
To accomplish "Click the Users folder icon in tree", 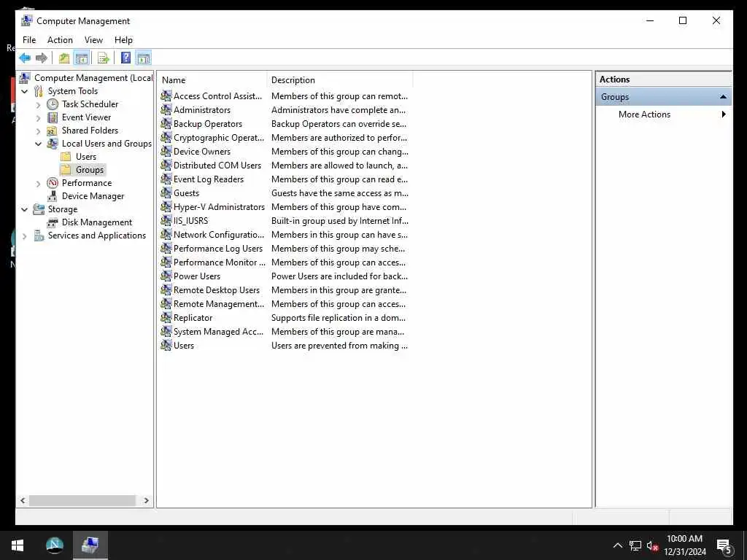I will (66, 157).
